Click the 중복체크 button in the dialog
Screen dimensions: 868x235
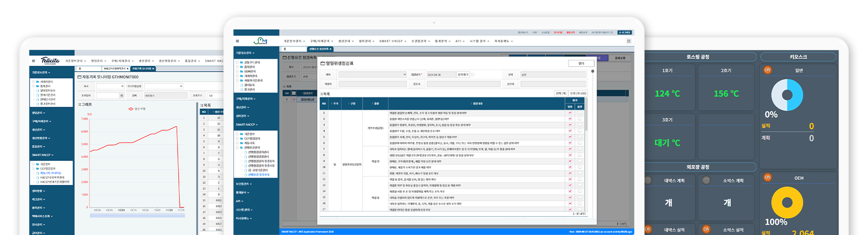click(x=463, y=75)
